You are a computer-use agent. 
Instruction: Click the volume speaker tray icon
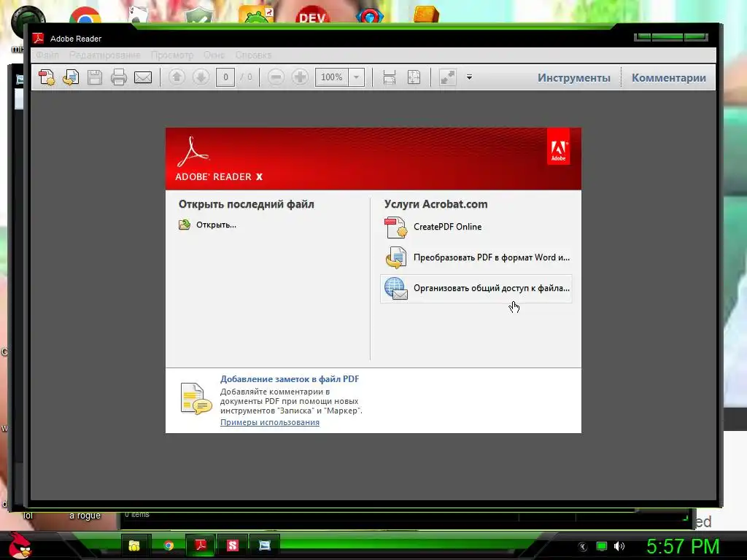[619, 546]
